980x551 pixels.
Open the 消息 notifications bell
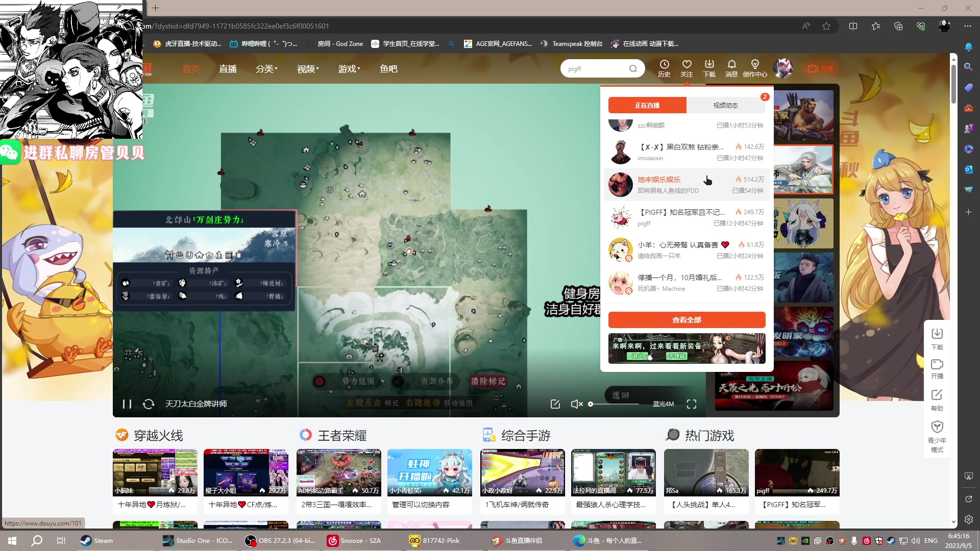pos(731,68)
